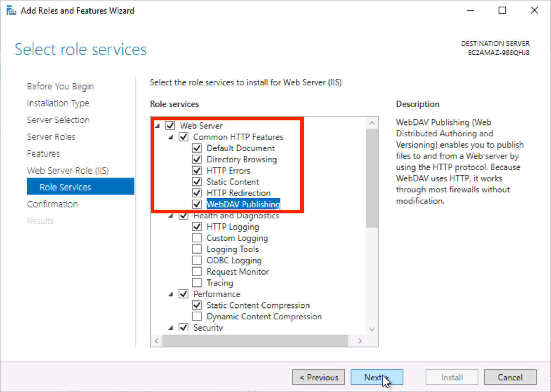Go to the Server Roles step
Image resolution: width=551 pixels, height=392 pixels.
coord(51,137)
